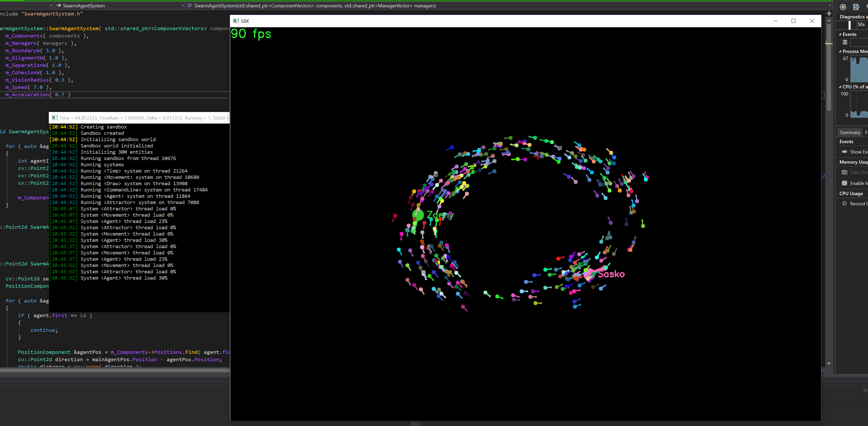Click the Show Events diamond icon

pyautogui.click(x=844, y=152)
